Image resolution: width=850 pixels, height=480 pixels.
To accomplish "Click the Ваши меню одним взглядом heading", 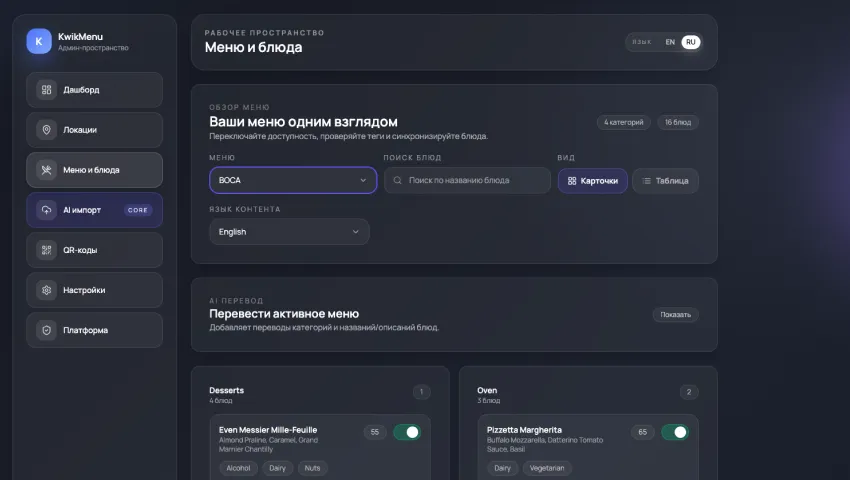I will coord(304,121).
